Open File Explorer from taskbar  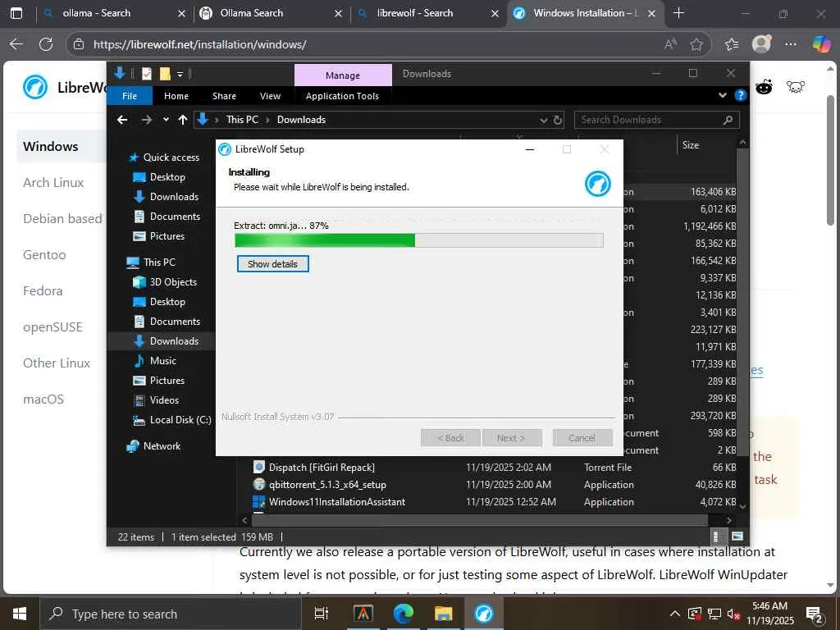tap(443, 614)
